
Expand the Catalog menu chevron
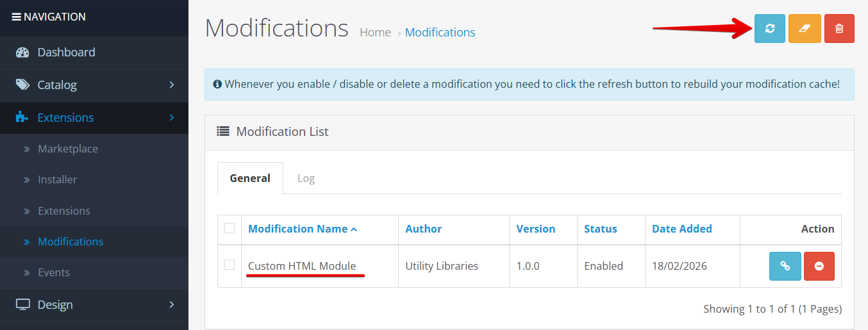click(x=172, y=85)
